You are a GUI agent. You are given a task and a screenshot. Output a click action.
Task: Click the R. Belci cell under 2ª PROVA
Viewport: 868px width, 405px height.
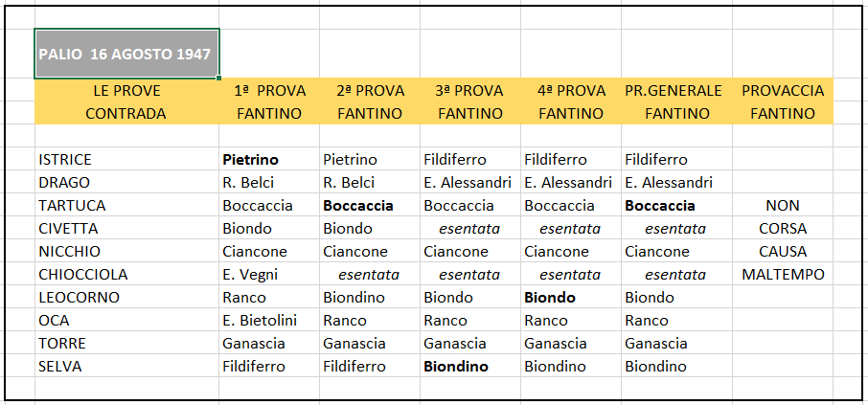coord(370,183)
